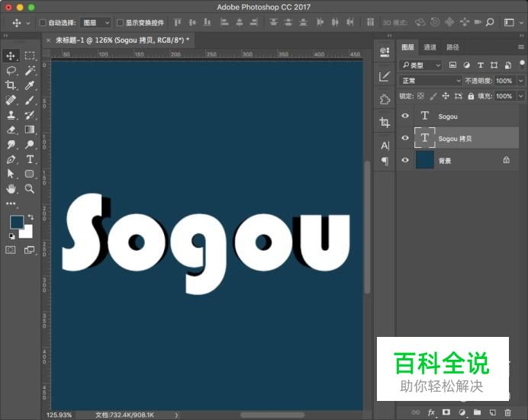This screenshot has height=420, width=528.
Task: Create new fill or adjustment layer
Action: pos(462,412)
